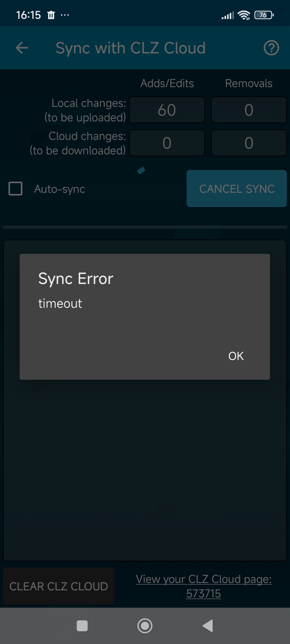This screenshot has width=290, height=644.
Task: Tap the Android back triangle button
Action: point(208,626)
